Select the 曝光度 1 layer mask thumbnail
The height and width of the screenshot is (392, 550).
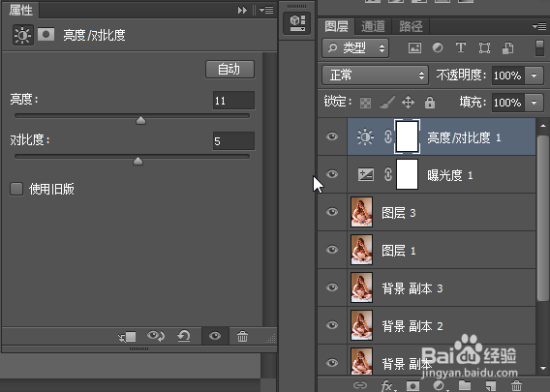click(407, 174)
